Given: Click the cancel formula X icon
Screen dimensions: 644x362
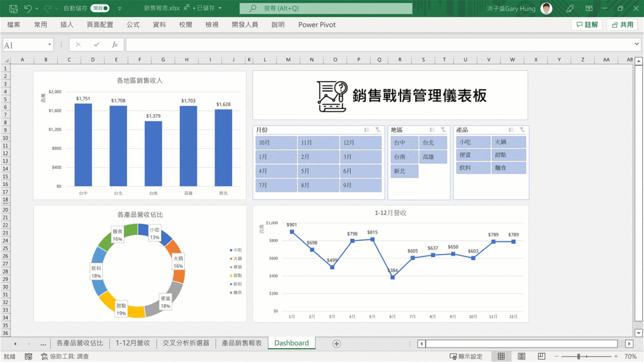Looking at the screenshot, I should click(78, 45).
